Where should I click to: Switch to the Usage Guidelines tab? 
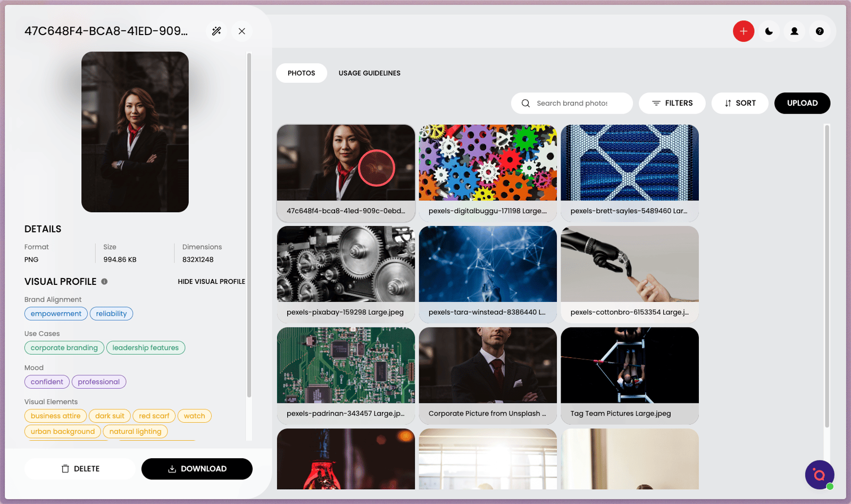pos(369,73)
